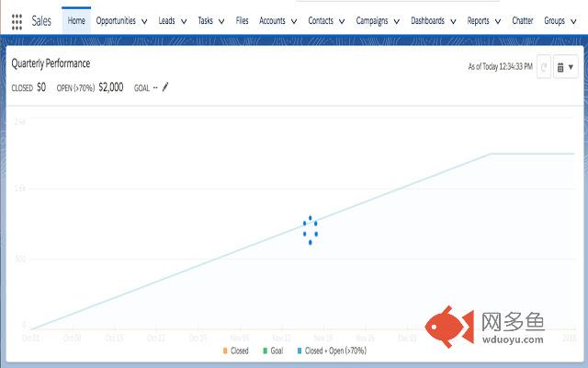Open the Contacts tab
Image resolution: width=588 pixels, height=368 pixels.
coord(321,21)
